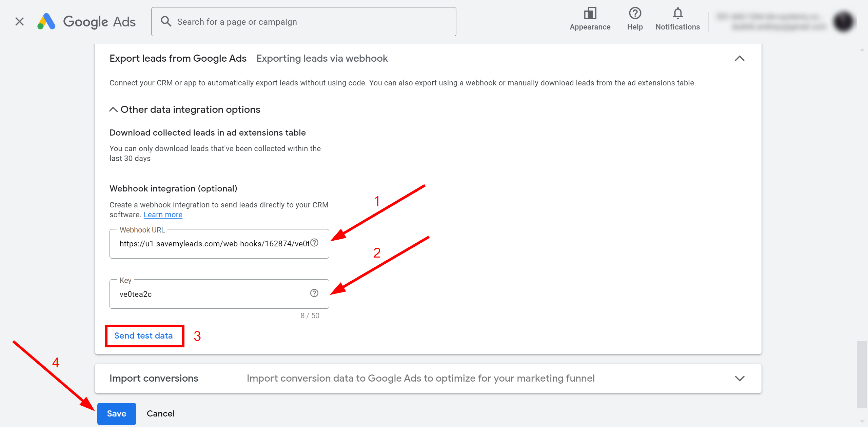Collapse the Export leads from Google Ads section
This screenshot has height=427, width=868.
[x=739, y=59]
